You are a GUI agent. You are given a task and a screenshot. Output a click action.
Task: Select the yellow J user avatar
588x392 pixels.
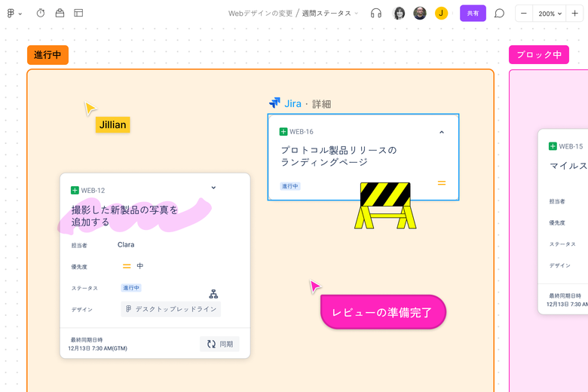(x=441, y=14)
